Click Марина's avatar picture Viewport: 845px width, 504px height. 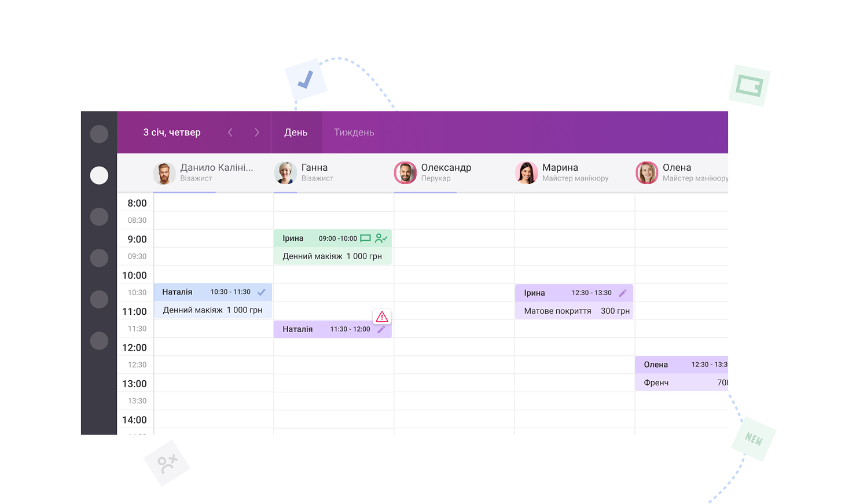pos(526,172)
